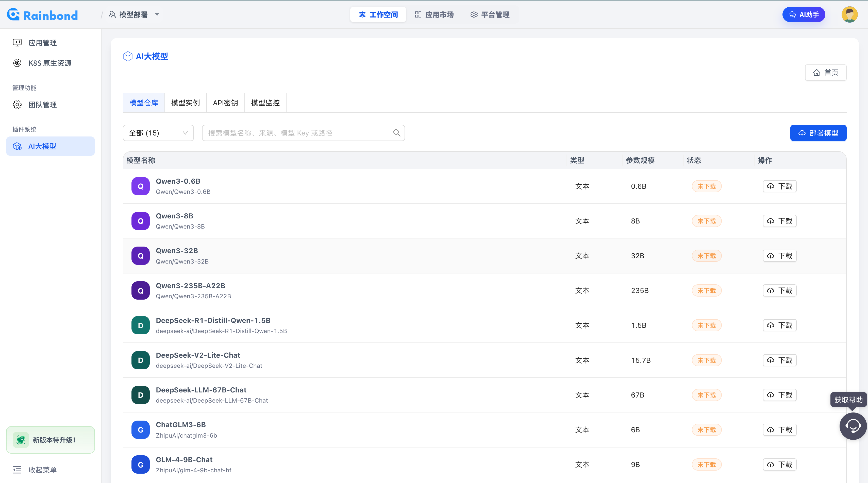Select the 模型仓库 tab
Screen dimensions: 868x483
tap(144, 103)
